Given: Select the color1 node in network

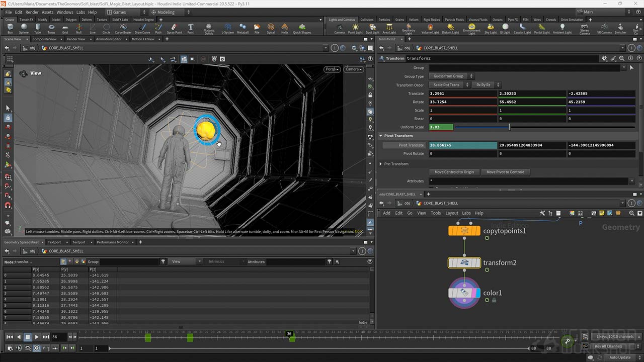Looking at the screenshot, I should (464, 293).
